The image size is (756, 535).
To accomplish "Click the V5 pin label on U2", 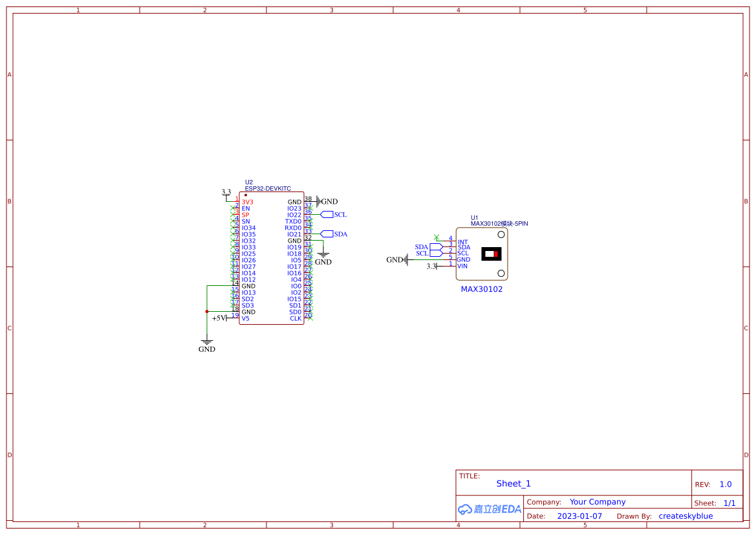I will point(245,318).
